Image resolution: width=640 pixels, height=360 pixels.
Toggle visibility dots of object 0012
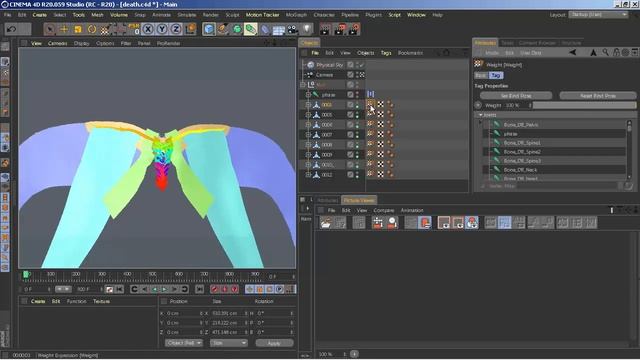tap(358, 175)
